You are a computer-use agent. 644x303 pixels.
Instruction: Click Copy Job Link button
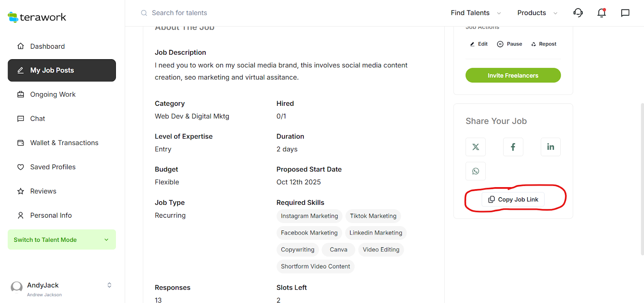[x=513, y=200]
